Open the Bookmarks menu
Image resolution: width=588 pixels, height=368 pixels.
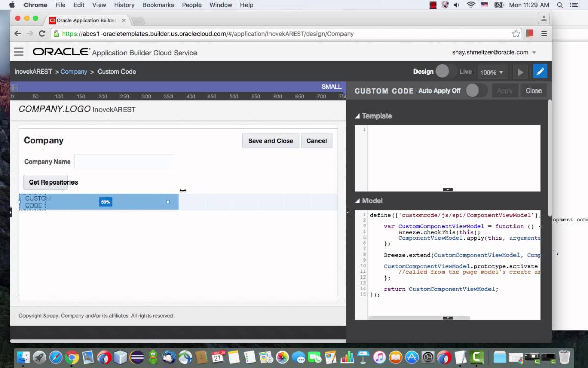[x=158, y=5]
